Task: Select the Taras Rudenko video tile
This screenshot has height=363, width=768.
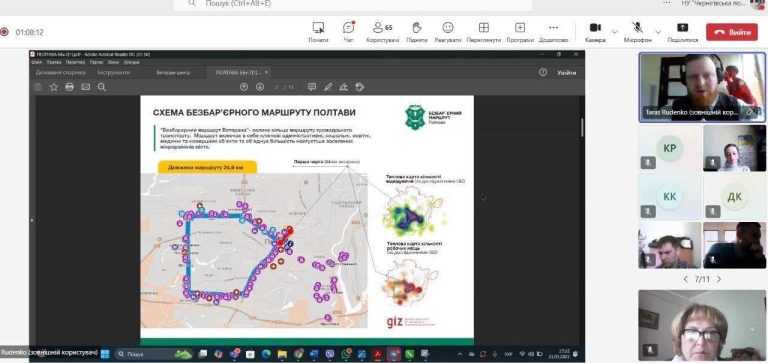Action: point(702,87)
